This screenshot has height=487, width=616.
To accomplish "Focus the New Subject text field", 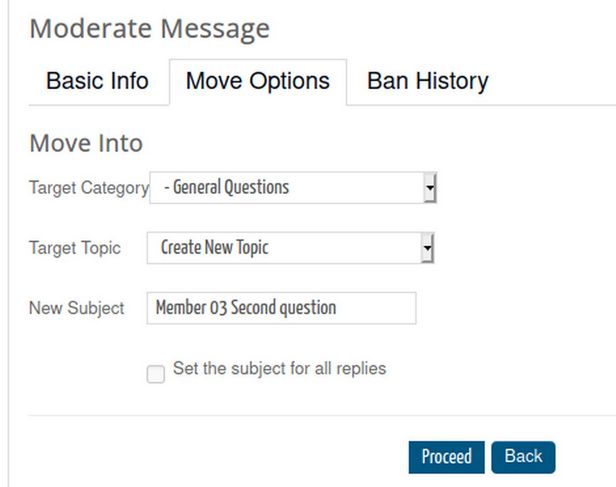I will tap(281, 308).
